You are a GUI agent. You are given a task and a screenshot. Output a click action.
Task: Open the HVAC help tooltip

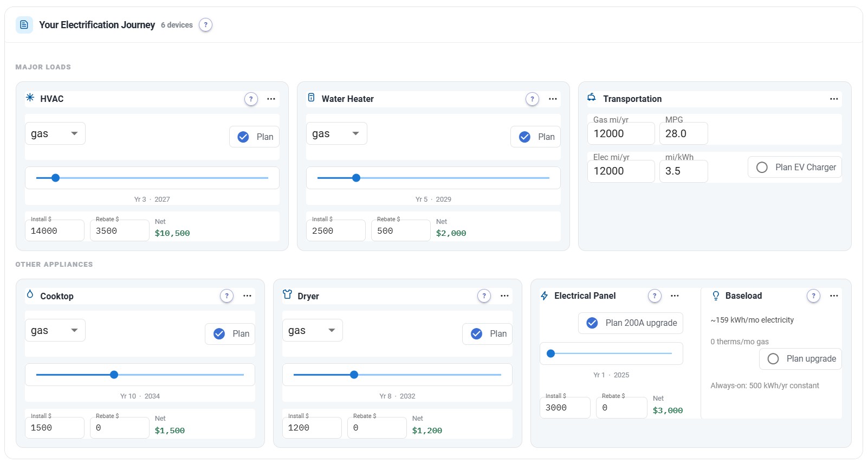251,99
